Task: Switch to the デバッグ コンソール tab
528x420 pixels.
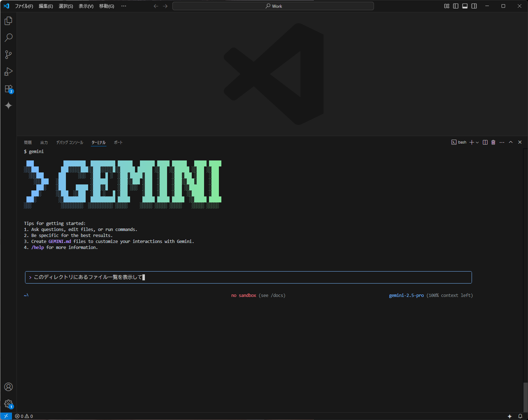Action: pos(69,142)
